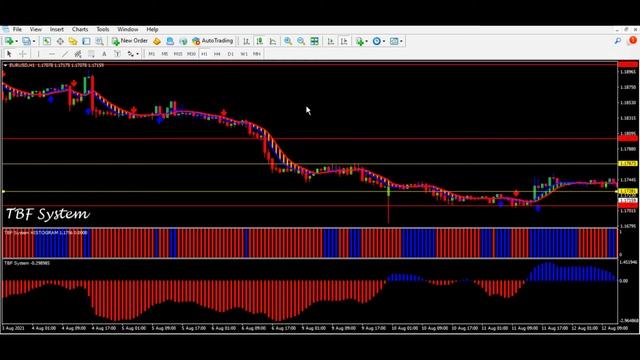Open the Templates icon
This screenshot has height=360, width=640.
click(x=394, y=41)
